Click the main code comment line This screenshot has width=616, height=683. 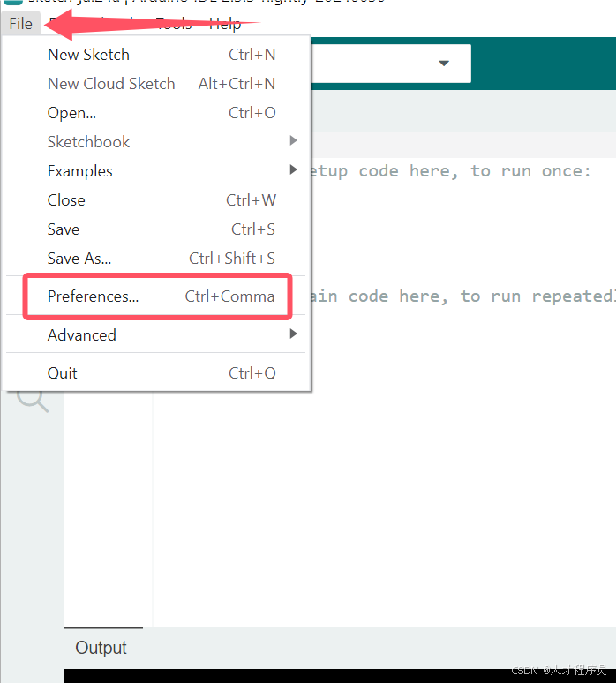462,296
